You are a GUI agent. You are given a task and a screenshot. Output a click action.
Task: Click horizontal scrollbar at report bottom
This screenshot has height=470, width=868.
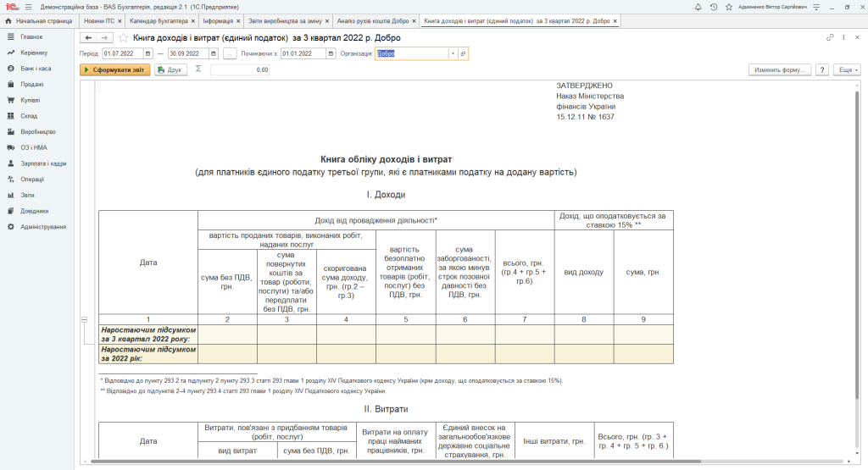396,461
